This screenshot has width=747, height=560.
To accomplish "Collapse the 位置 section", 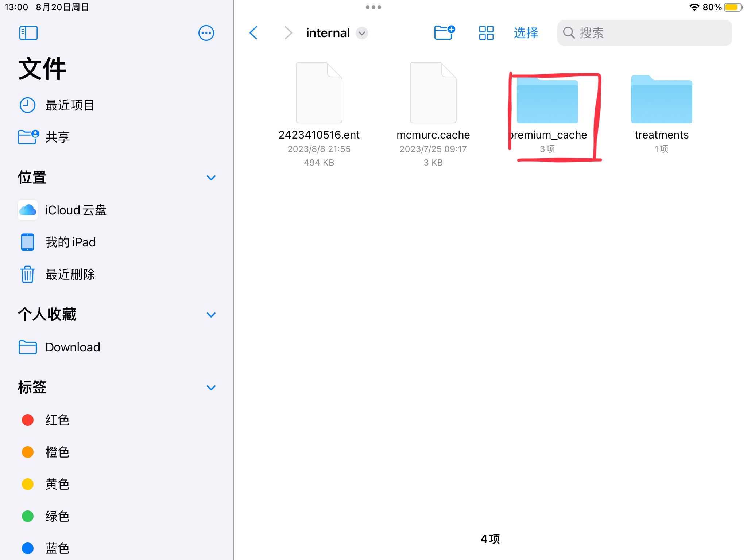I will 211,178.
